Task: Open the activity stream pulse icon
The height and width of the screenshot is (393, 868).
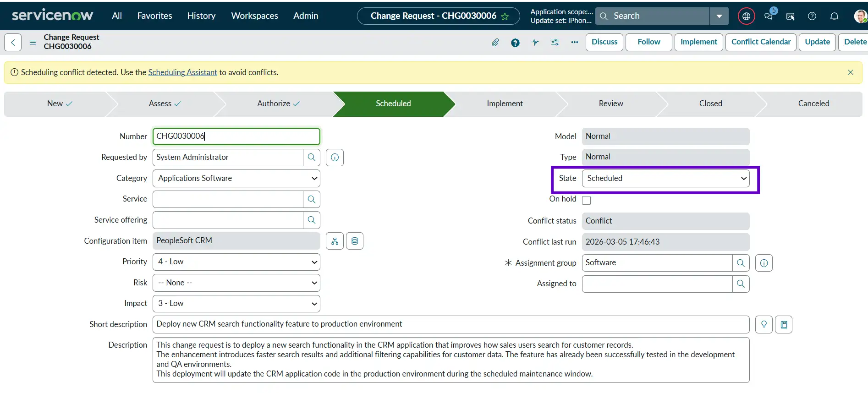Action: tap(535, 43)
